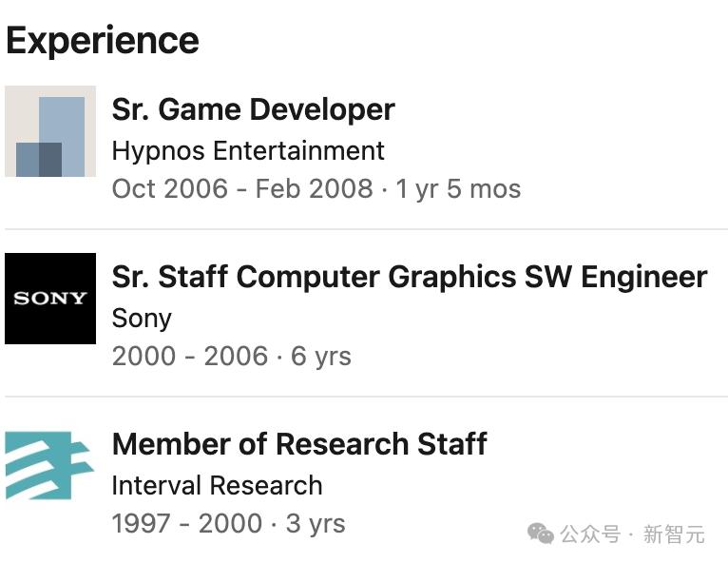Click the divider below the Hypnos entry
Image resolution: width=728 pixels, height=563 pixels.
pyautogui.click(x=366, y=229)
